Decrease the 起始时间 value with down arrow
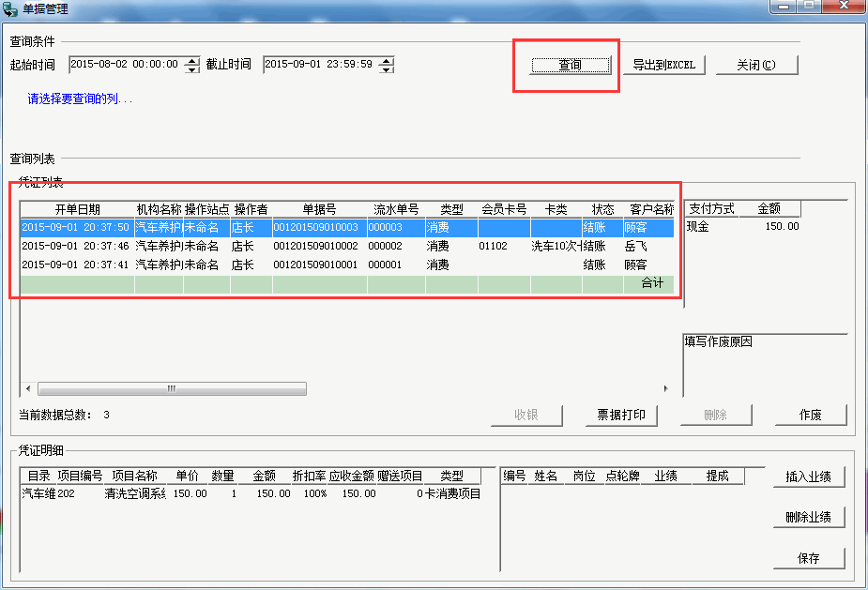 point(192,68)
